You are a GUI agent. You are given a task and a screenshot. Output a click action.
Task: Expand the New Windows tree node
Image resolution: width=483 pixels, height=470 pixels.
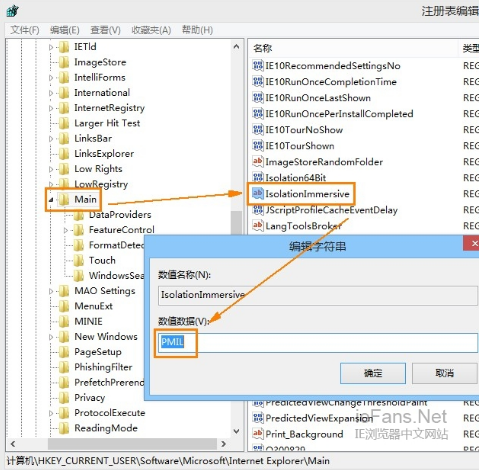click(51, 337)
